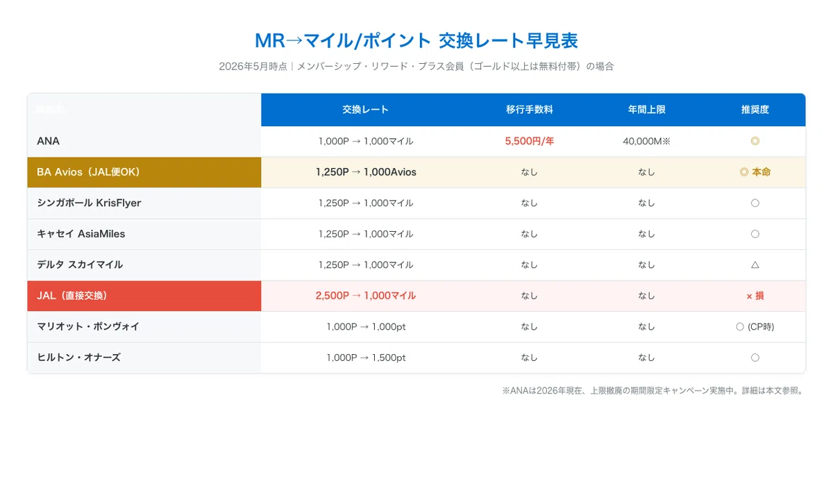
Task: Click the 'なし' annual limit in the JAL row
Action: [647, 296]
